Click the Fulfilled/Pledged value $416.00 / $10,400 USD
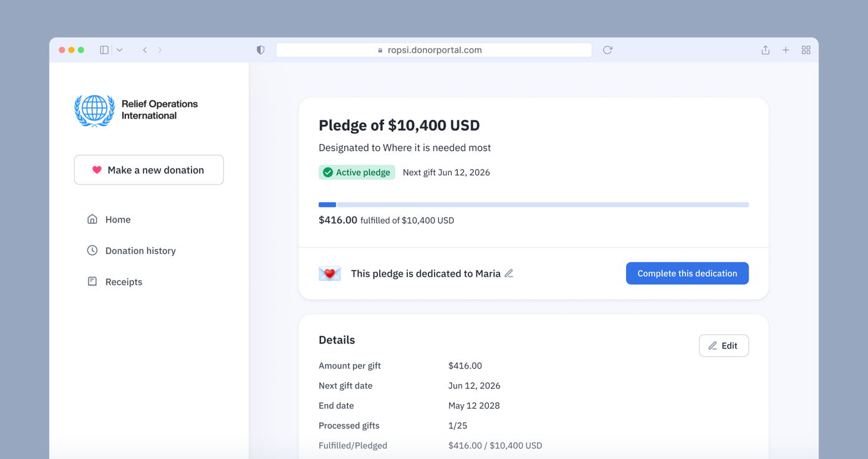The image size is (868, 459). [495, 445]
